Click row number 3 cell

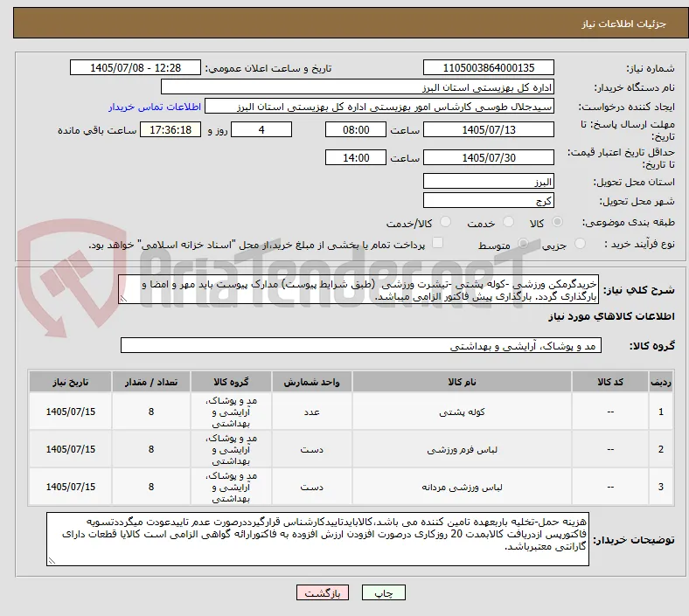[x=661, y=487]
